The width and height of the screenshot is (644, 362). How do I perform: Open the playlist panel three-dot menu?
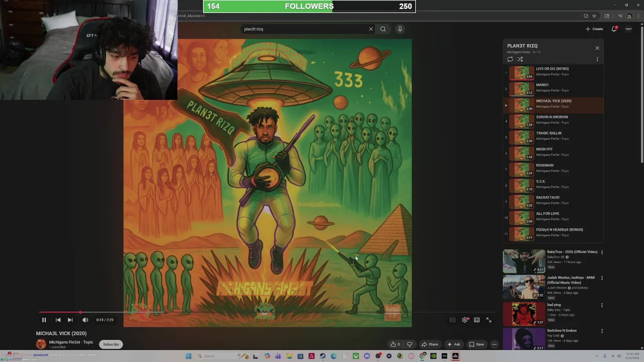[597, 59]
